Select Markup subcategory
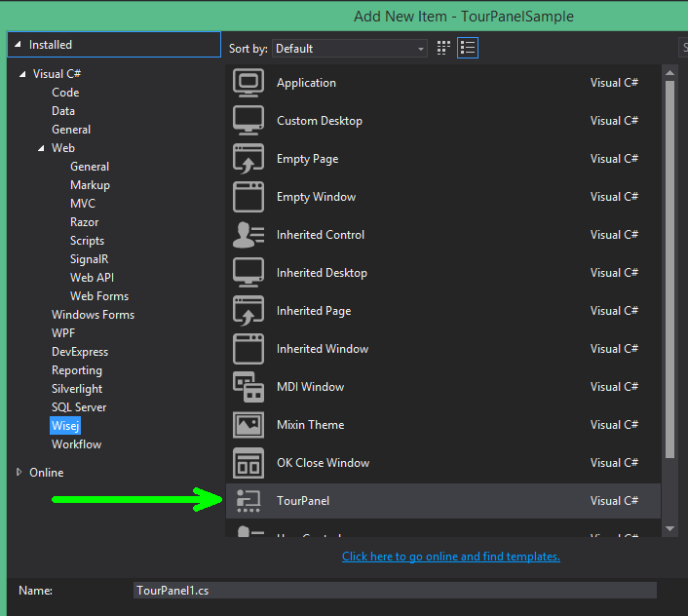This screenshot has width=688, height=616. click(x=90, y=185)
